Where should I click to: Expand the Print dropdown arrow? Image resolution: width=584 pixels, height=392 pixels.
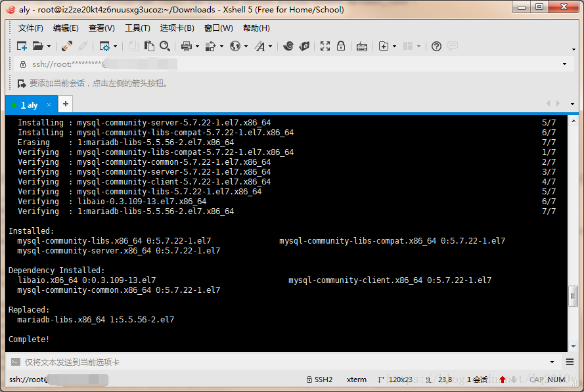[197, 46]
